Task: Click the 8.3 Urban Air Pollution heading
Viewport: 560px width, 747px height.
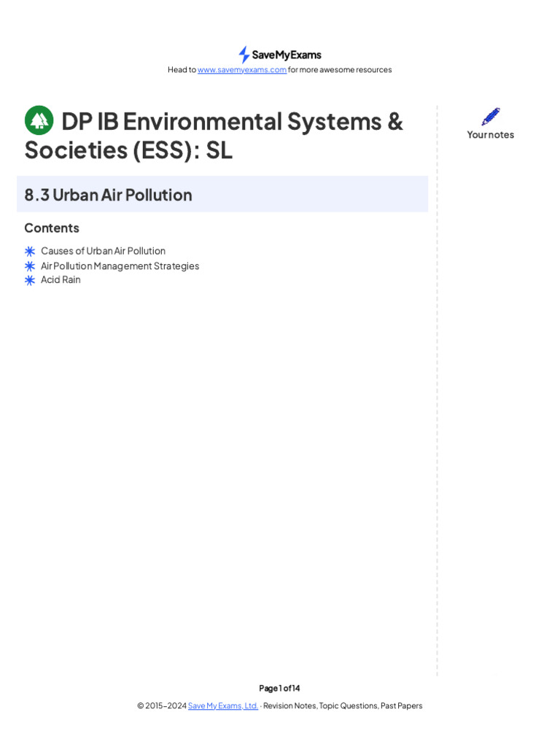Action: pyautogui.click(x=108, y=195)
